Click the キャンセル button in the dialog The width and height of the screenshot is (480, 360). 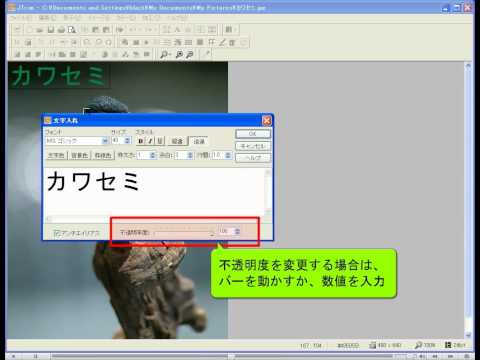(253, 146)
